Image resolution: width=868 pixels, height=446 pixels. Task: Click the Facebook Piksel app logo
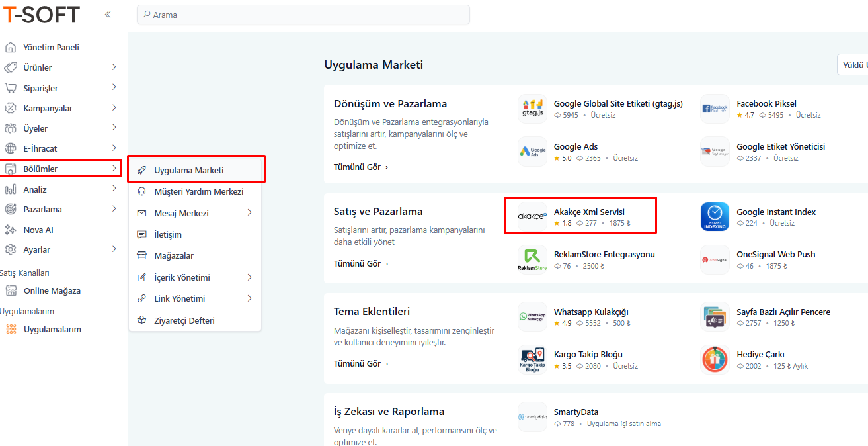tap(715, 109)
